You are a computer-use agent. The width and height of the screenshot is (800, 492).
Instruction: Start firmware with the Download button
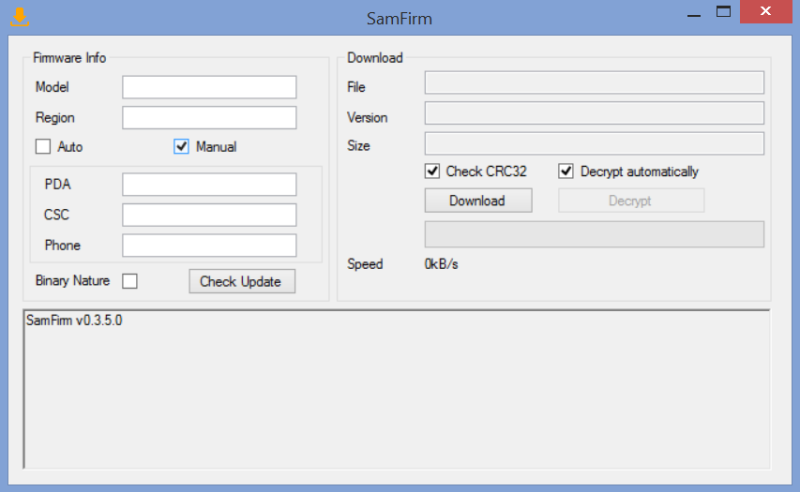(x=479, y=201)
